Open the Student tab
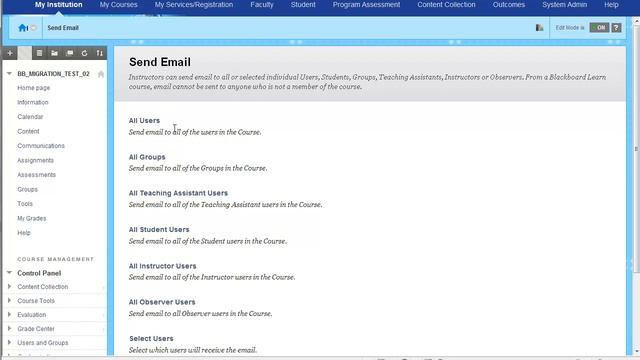Screen dimensions: 640x360 (x=303, y=5)
